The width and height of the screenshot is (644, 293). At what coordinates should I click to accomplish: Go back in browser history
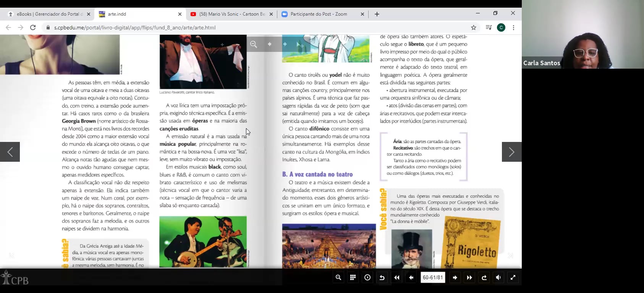coord(8,27)
